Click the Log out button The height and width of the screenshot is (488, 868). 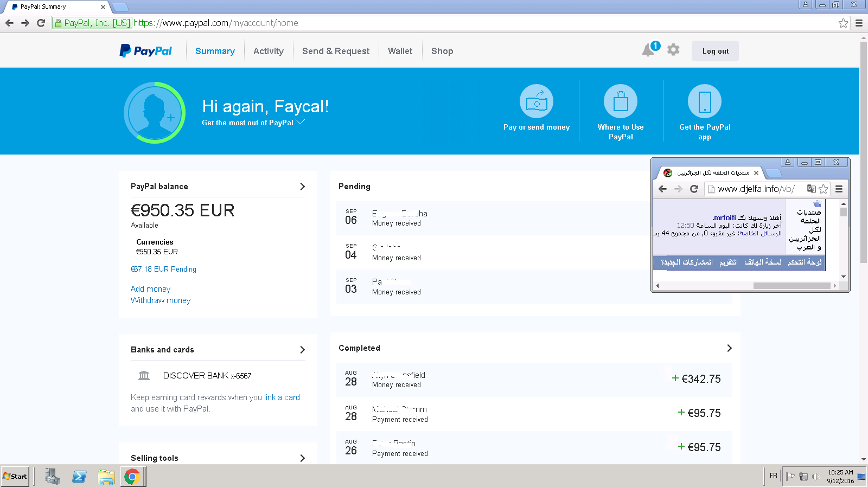pyautogui.click(x=715, y=51)
